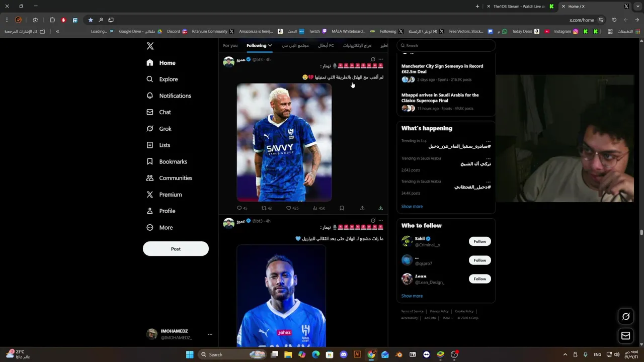Open Profile in the sidebar
Image resolution: width=644 pixels, height=362 pixels.
(x=160, y=211)
